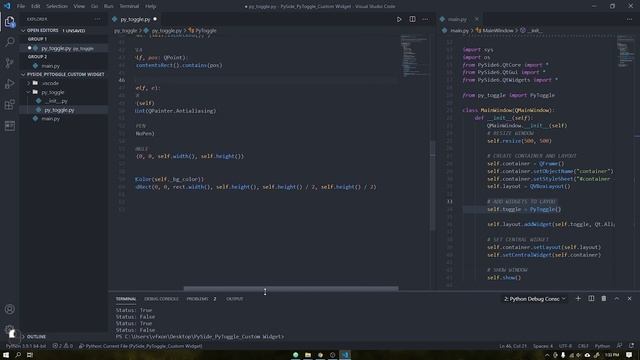Viewport: 640px width, 360px height.
Task: Run the Python file with play icon
Action: coord(399,19)
